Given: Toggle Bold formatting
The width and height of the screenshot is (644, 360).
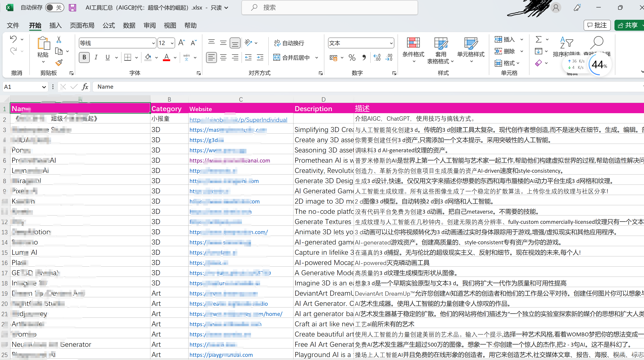Looking at the screenshot, I should pos(84,57).
